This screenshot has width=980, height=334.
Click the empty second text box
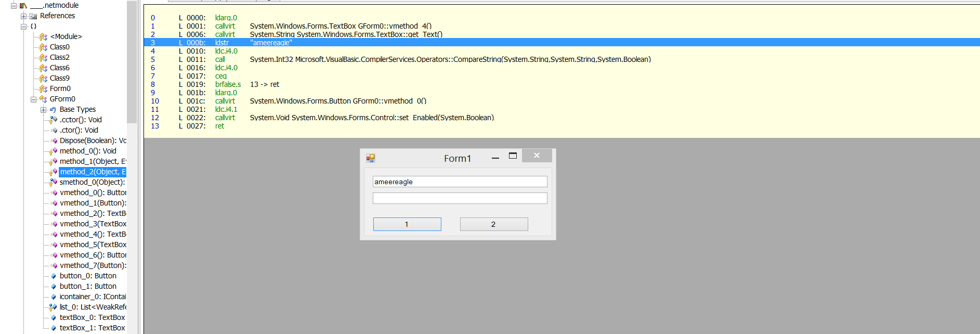point(460,198)
